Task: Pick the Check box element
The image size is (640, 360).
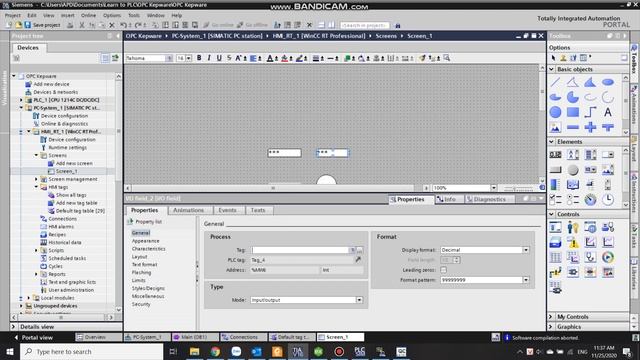Action: tap(555, 200)
